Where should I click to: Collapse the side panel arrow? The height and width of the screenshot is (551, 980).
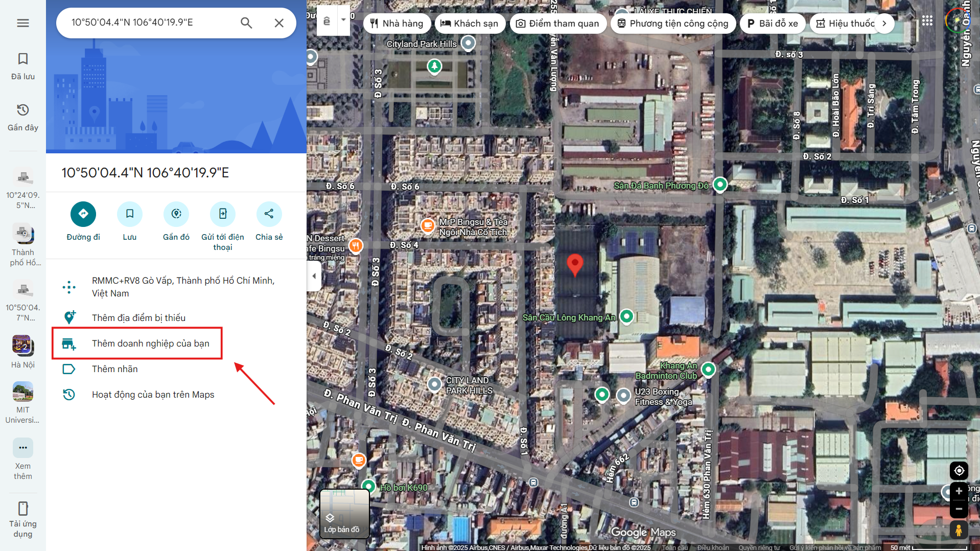click(314, 276)
